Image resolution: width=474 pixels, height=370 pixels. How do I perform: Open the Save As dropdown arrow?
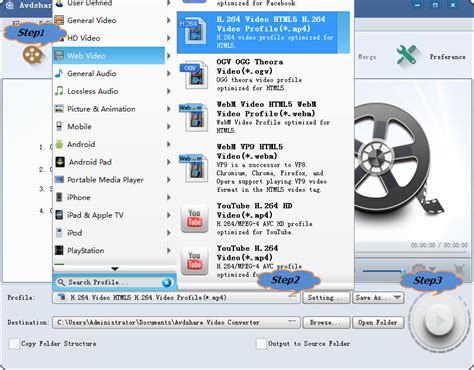click(x=397, y=297)
